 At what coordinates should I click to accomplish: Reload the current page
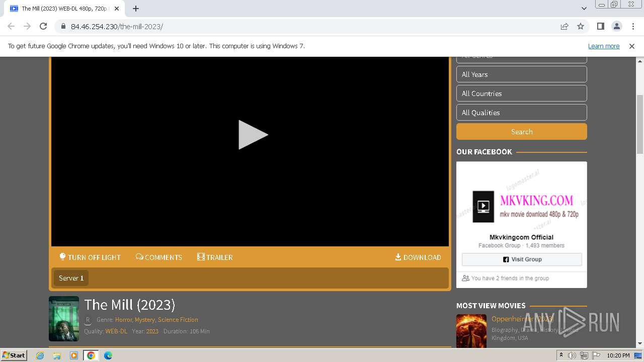(x=43, y=26)
